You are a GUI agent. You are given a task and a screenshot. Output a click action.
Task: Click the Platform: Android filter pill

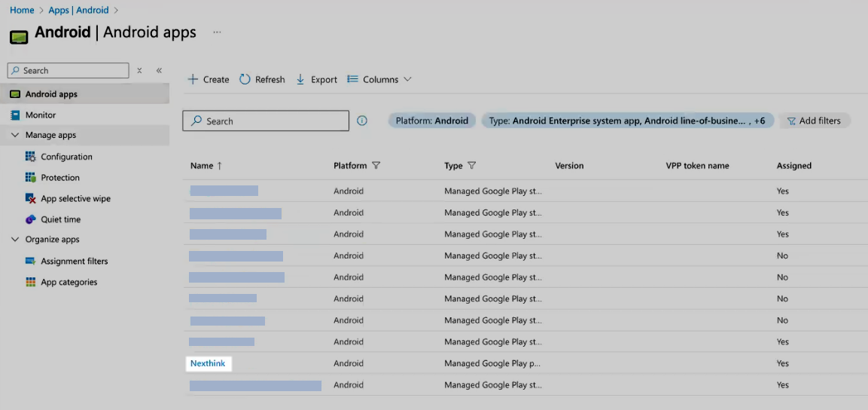[x=432, y=121]
